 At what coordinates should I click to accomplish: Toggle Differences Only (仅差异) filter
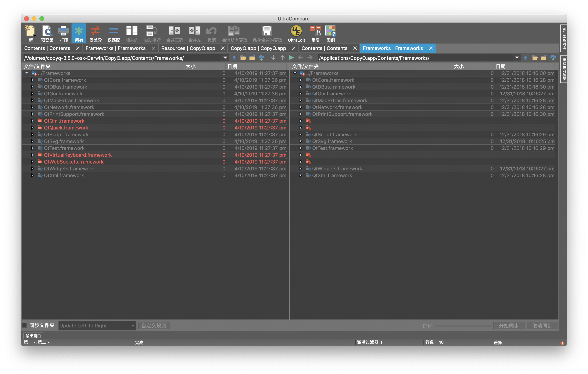tap(95, 34)
